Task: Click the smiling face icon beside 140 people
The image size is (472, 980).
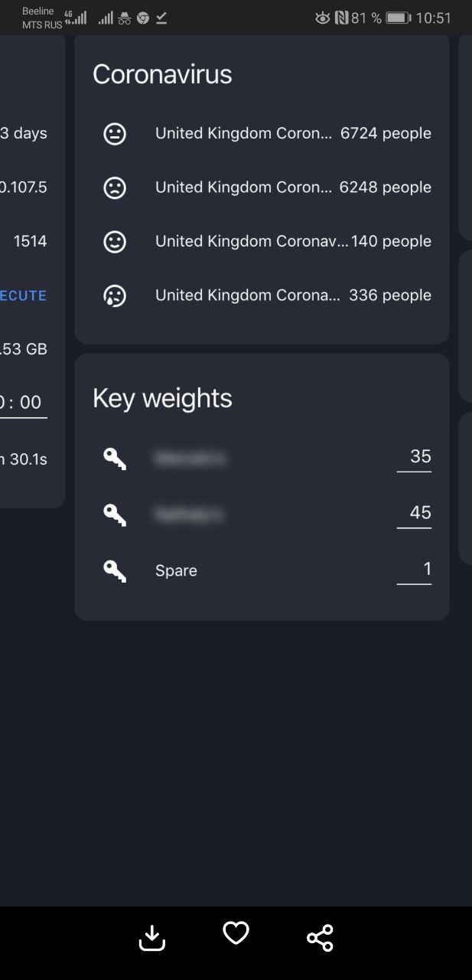Action: [x=115, y=241]
